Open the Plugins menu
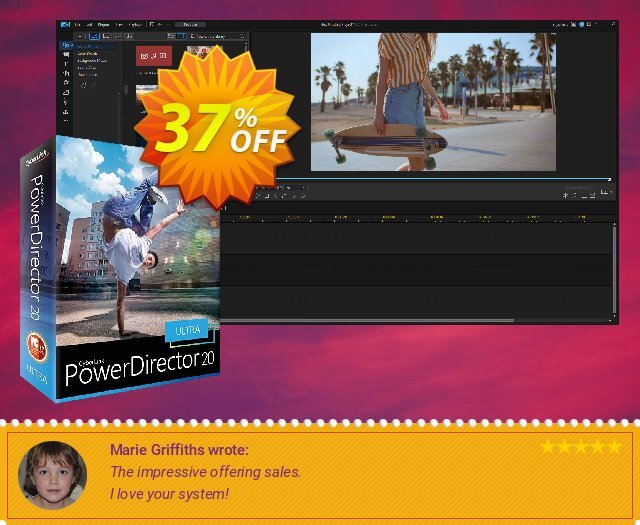 [x=104, y=24]
